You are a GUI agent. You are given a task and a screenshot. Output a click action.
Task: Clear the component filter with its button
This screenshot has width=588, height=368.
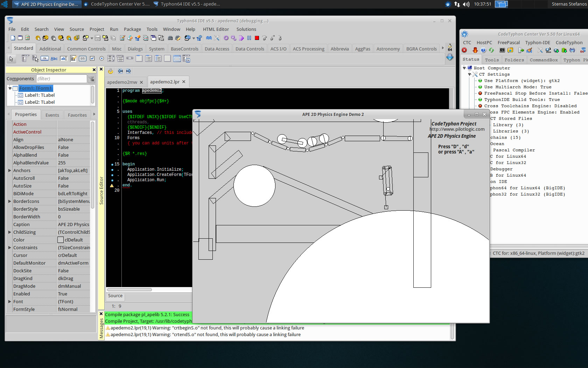(x=91, y=79)
